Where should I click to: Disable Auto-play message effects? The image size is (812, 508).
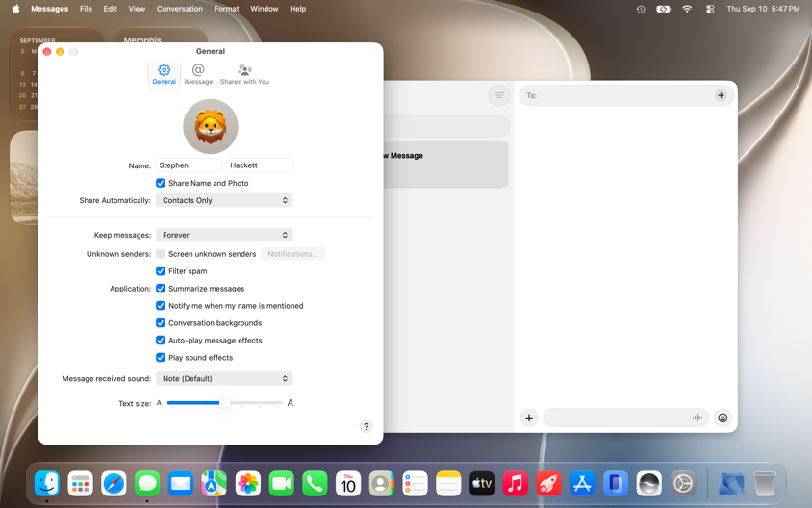point(161,341)
